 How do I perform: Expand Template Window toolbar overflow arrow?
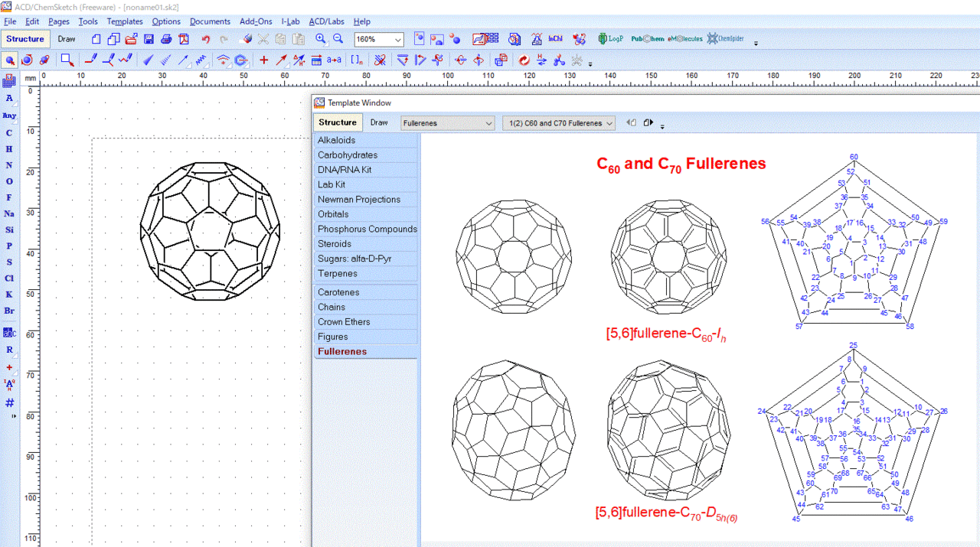(662, 127)
